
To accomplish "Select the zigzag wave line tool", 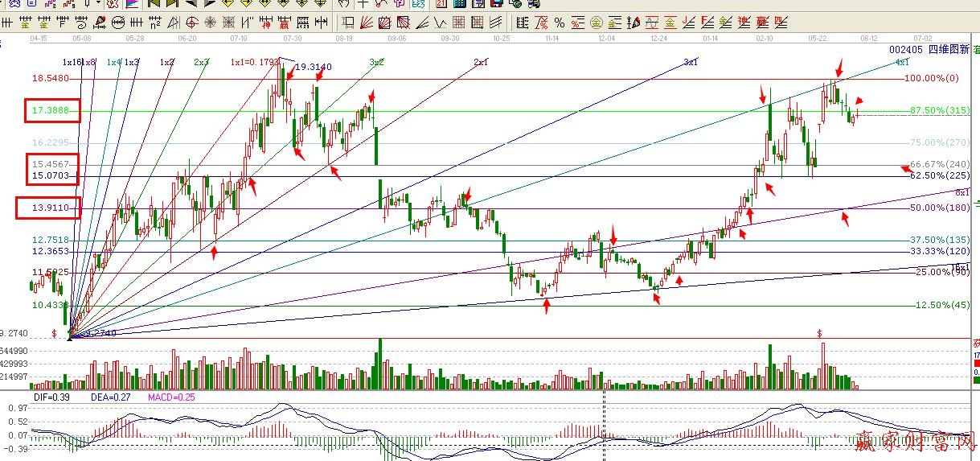I will click(440, 23).
